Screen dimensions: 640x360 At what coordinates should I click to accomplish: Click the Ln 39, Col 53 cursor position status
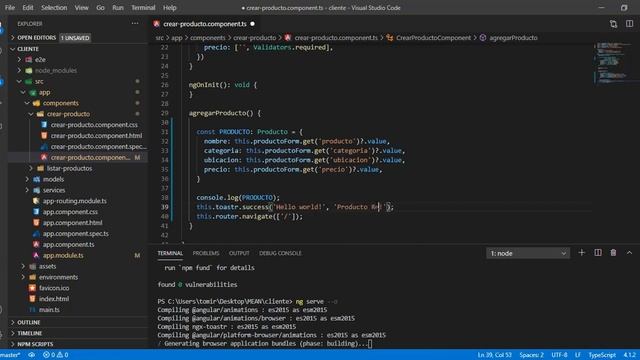click(494, 355)
